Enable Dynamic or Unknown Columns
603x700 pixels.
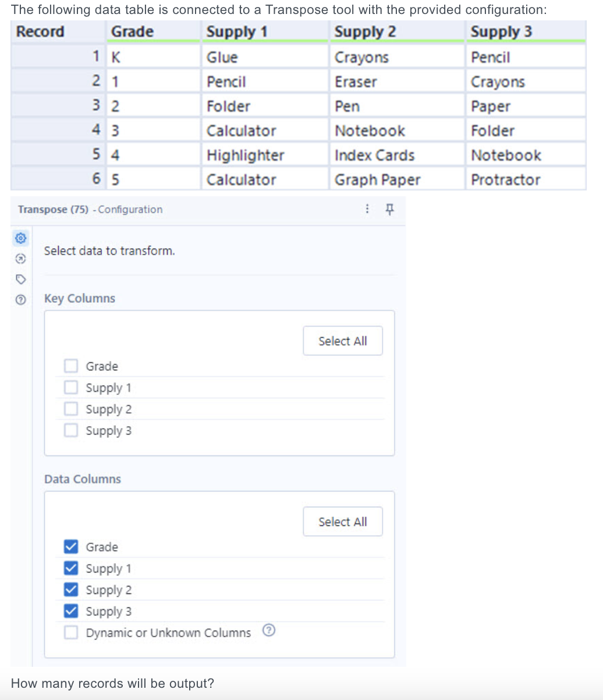70,632
